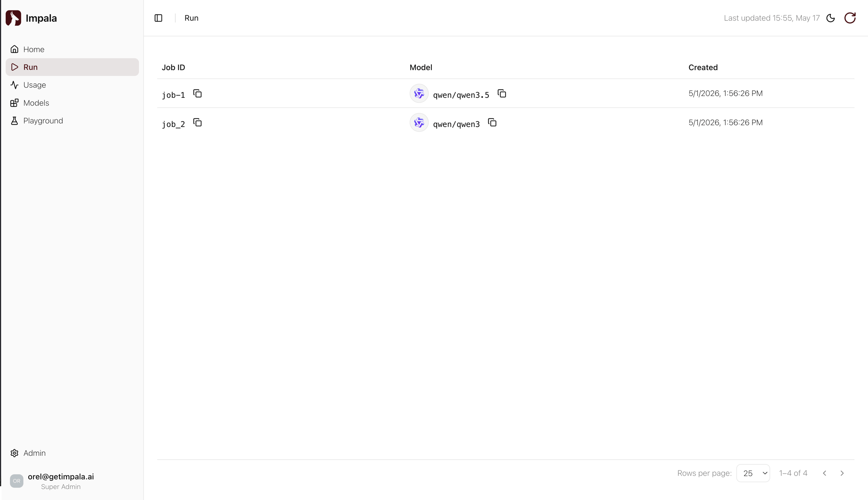
Task: Collapse the sidebar panel toggle
Action: tap(158, 18)
